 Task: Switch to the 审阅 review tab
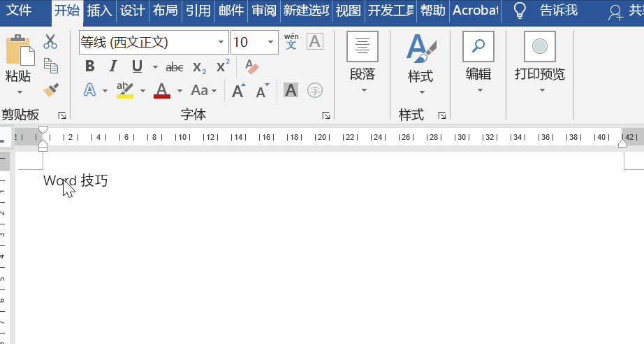[264, 10]
